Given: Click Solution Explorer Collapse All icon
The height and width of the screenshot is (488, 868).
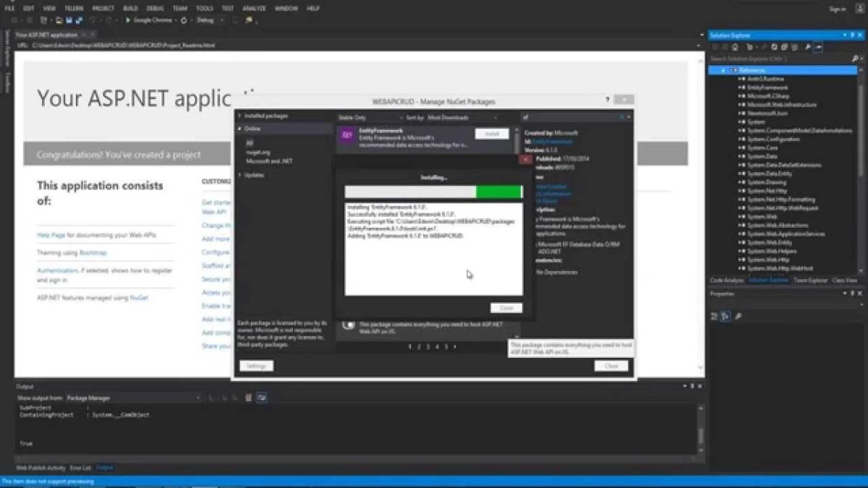Looking at the screenshot, I should pos(784,47).
